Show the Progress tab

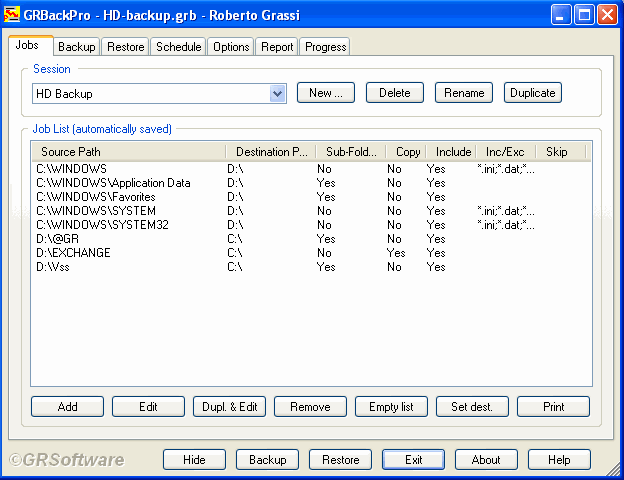pos(325,47)
